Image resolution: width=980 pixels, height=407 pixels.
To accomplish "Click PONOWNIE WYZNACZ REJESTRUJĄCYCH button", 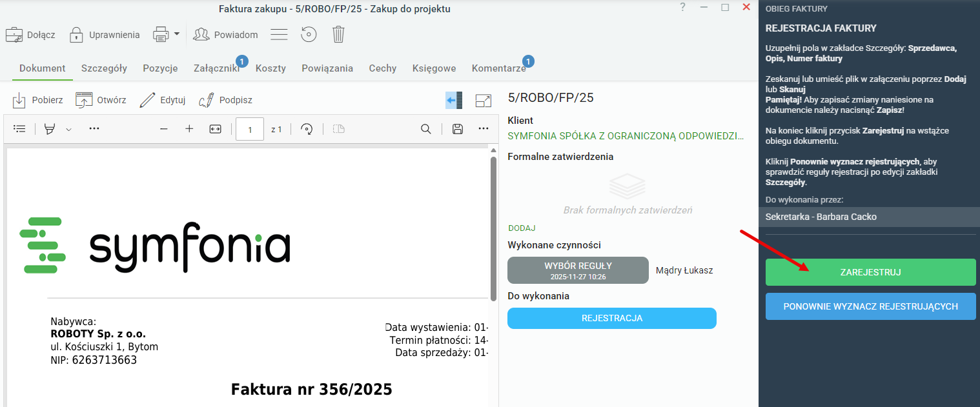I will pyautogui.click(x=870, y=306).
